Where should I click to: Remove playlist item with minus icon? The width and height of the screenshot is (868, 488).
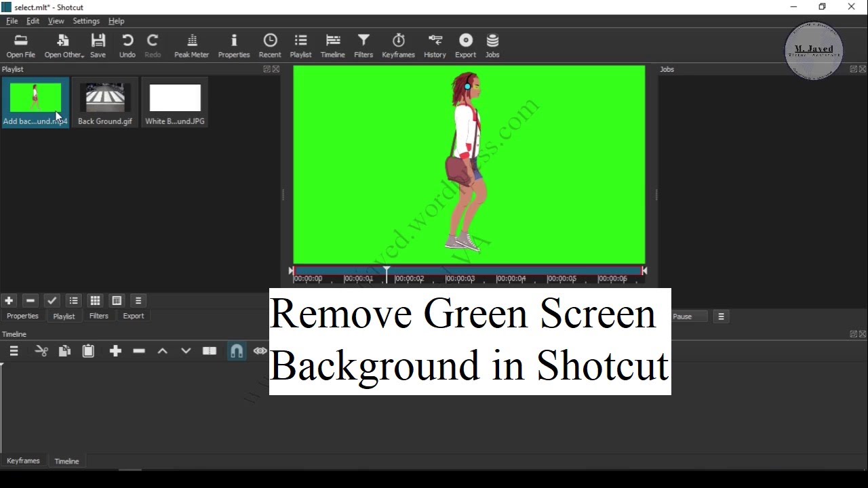(x=31, y=301)
